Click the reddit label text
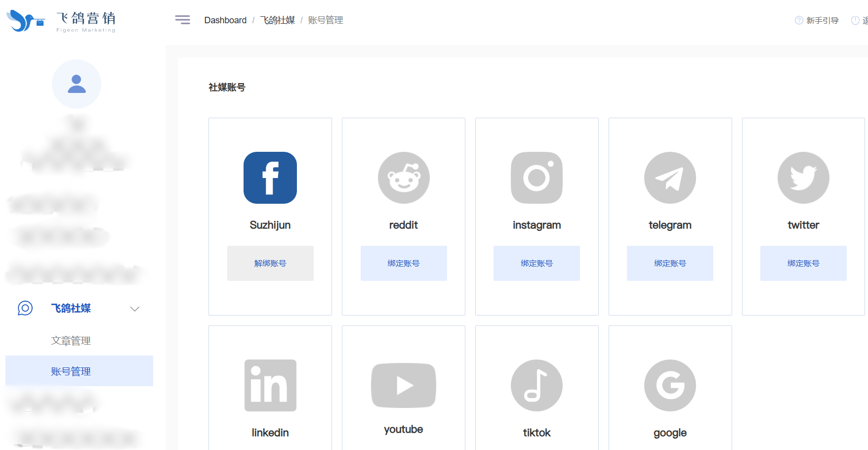Image resolution: width=868 pixels, height=450 pixels. (x=404, y=225)
